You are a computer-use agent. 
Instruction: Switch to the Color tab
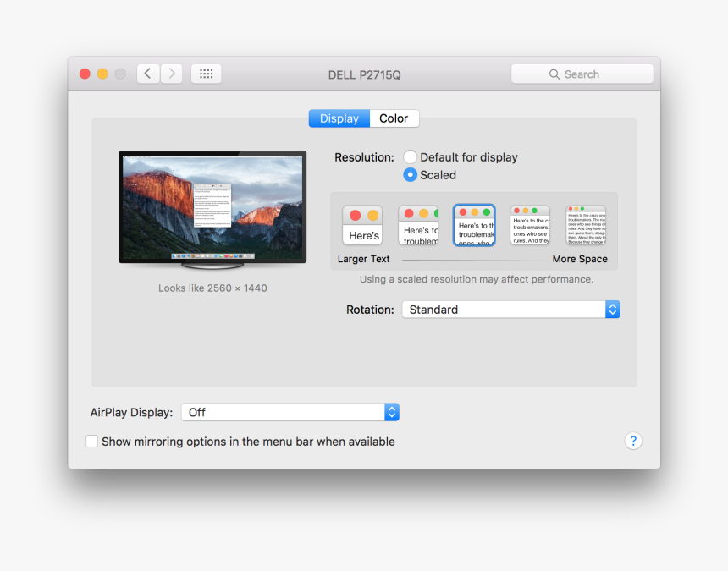coord(394,118)
